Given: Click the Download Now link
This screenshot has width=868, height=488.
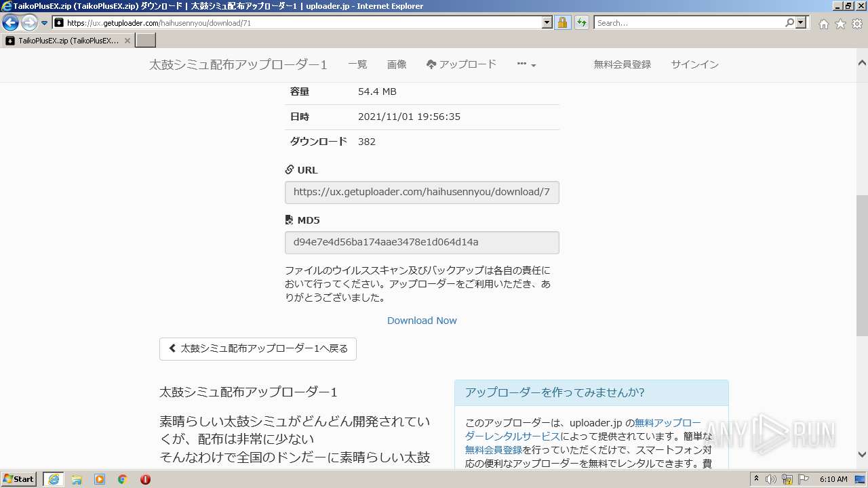Looking at the screenshot, I should tap(422, 321).
